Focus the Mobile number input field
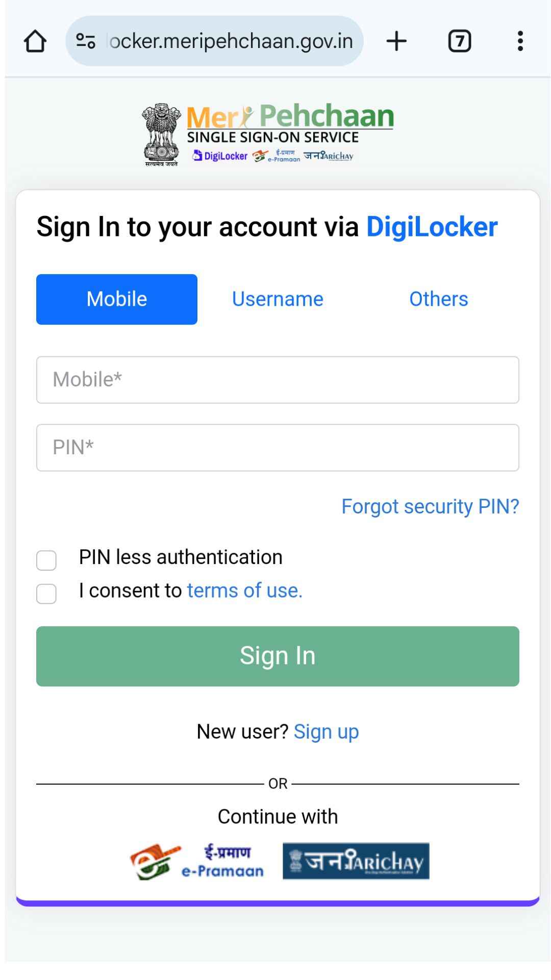The height and width of the screenshot is (980, 551). pyautogui.click(x=278, y=380)
